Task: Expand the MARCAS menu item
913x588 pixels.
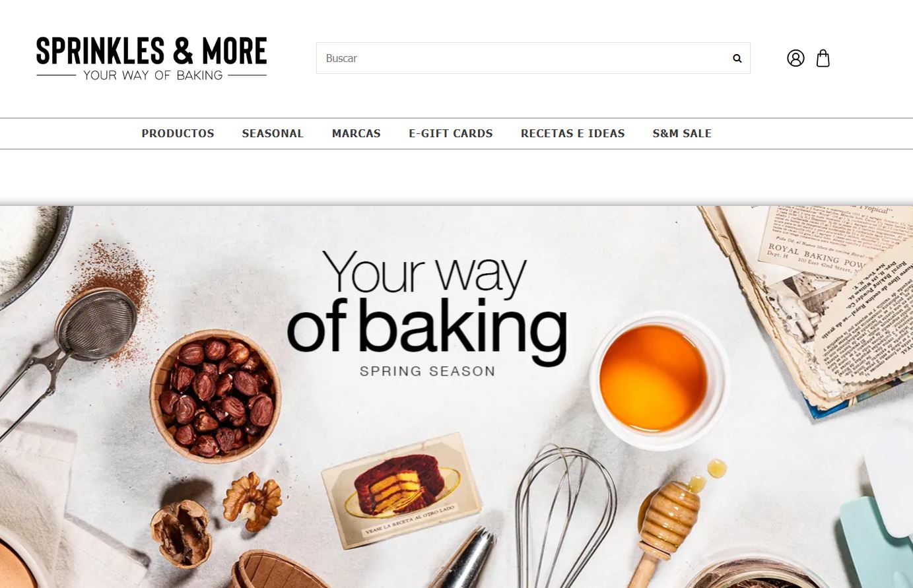Action: point(356,133)
